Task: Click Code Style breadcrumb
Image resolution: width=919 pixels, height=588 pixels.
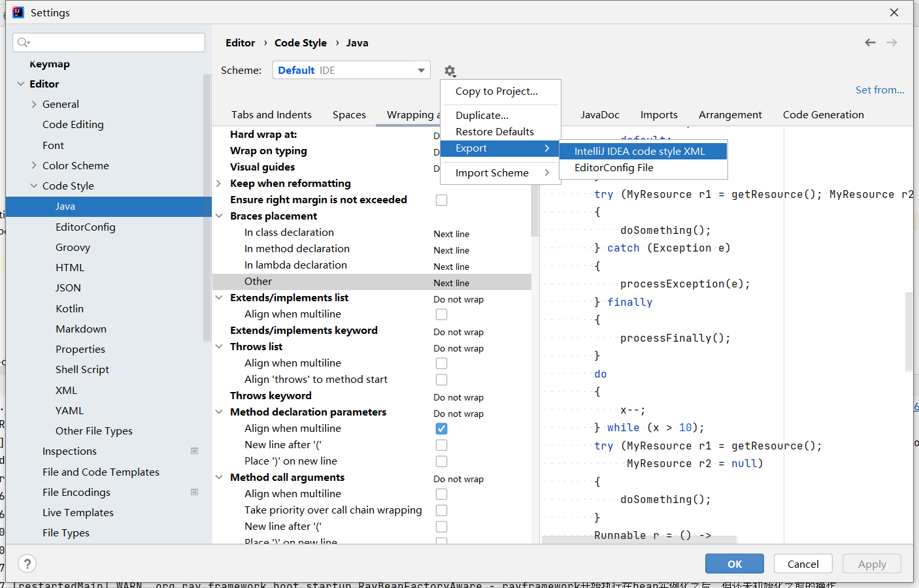Action: click(301, 42)
